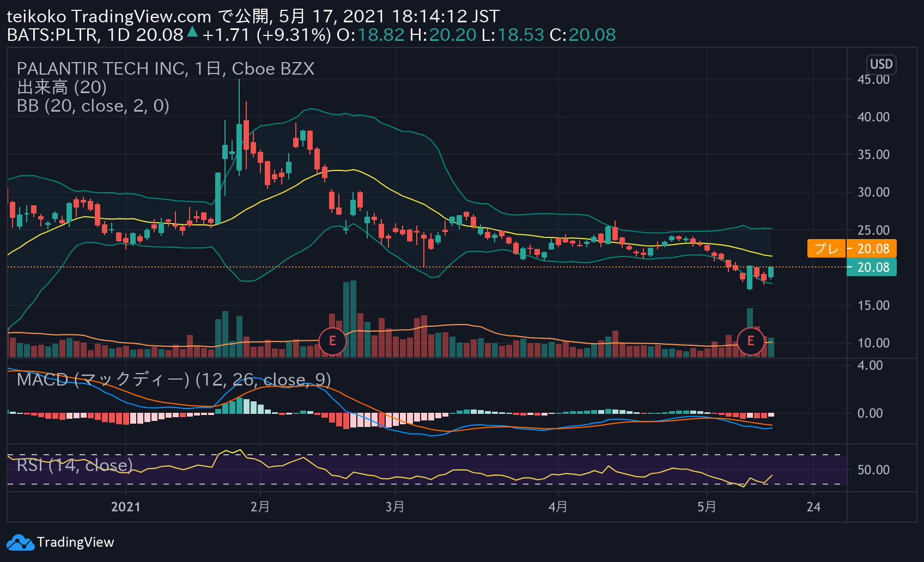Screen dimensions: 924x562
Task: Click the green up-triangle change indicator
Action: [x=192, y=32]
